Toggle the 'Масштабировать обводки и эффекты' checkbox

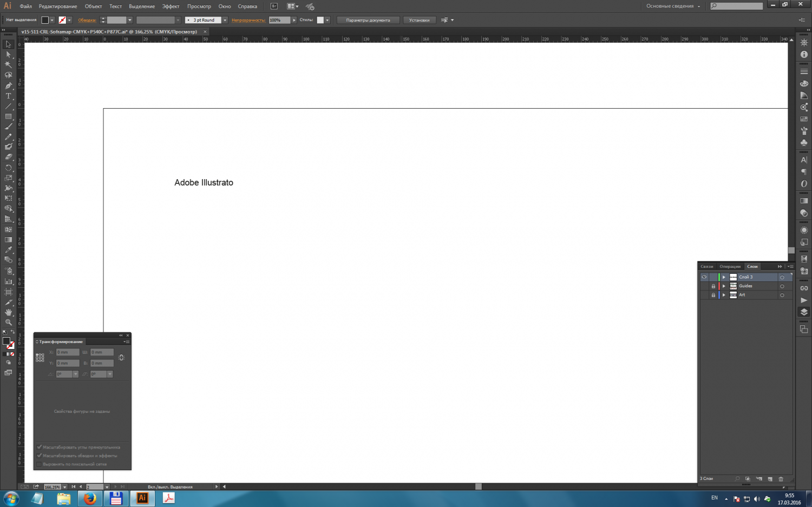coord(39,456)
